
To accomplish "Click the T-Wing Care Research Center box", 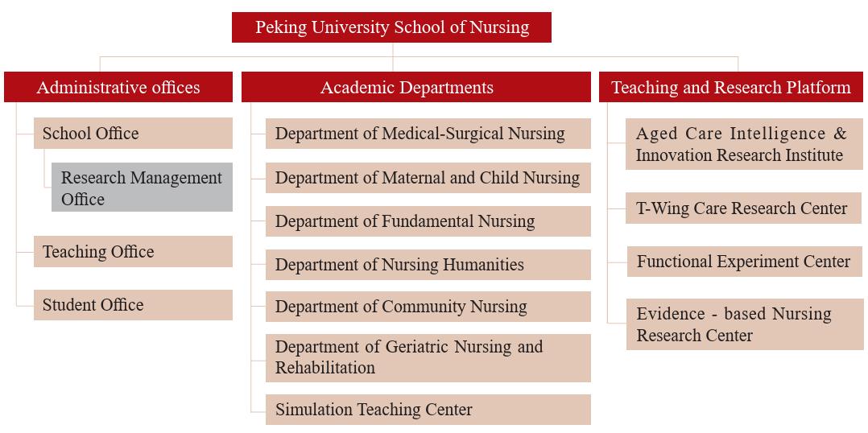I will 743,208.
